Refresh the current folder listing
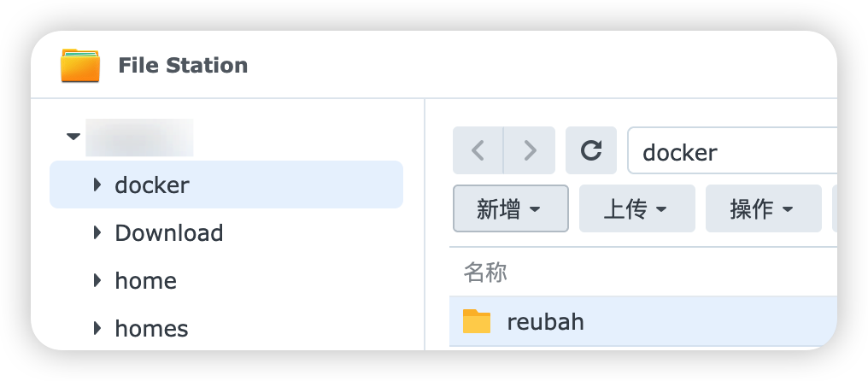Screen dimensions: 868x381 [590, 151]
